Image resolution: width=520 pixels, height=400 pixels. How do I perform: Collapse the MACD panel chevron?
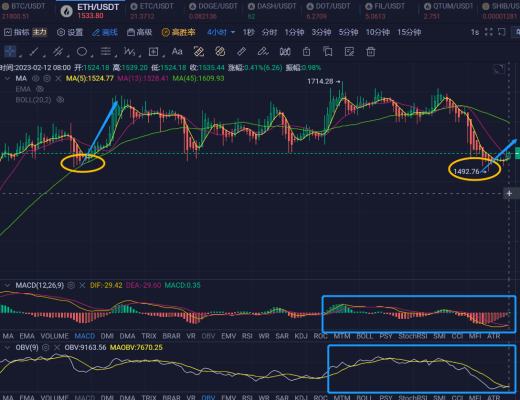[x=7, y=285]
